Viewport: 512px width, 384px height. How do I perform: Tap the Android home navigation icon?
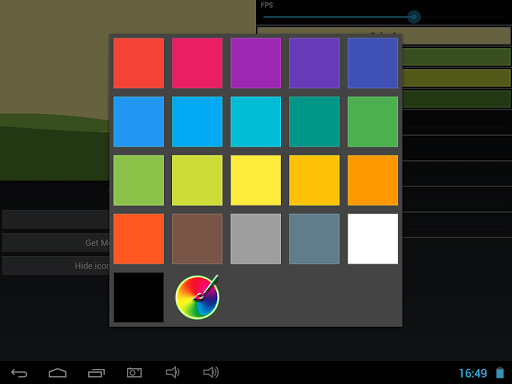58,373
